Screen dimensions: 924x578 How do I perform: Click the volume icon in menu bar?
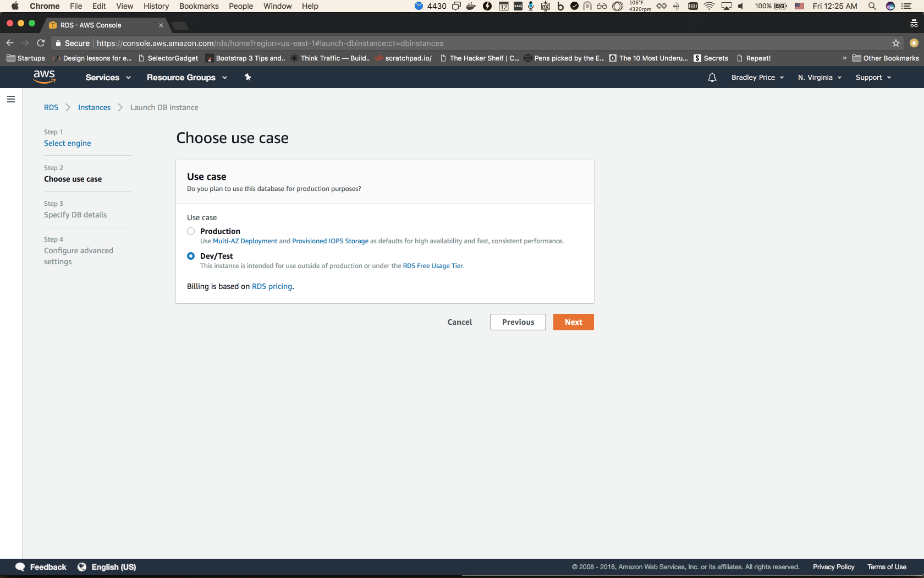tap(741, 6)
